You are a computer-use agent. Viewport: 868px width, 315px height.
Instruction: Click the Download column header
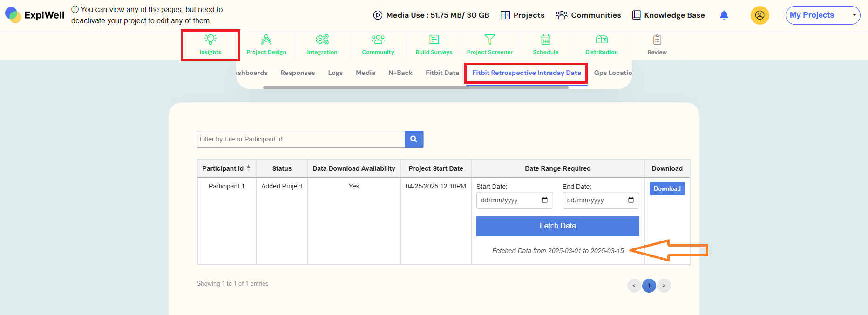click(667, 168)
